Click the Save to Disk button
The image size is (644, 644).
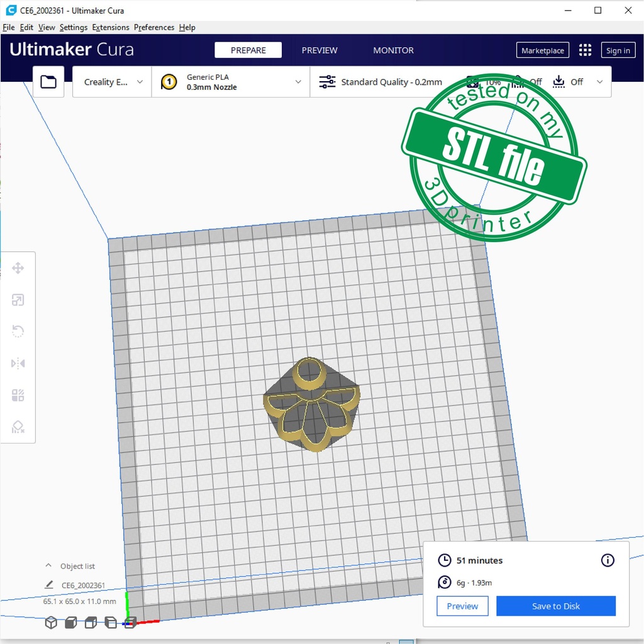555,606
